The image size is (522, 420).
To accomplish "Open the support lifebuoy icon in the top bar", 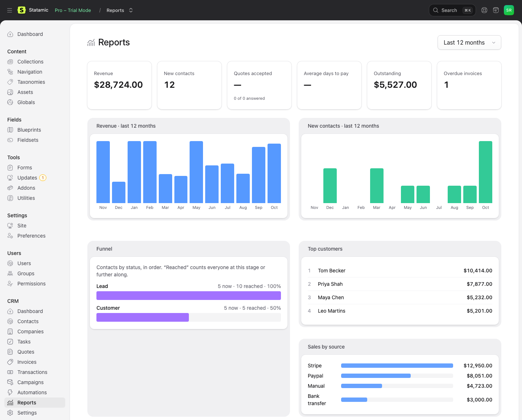I will click(x=484, y=10).
